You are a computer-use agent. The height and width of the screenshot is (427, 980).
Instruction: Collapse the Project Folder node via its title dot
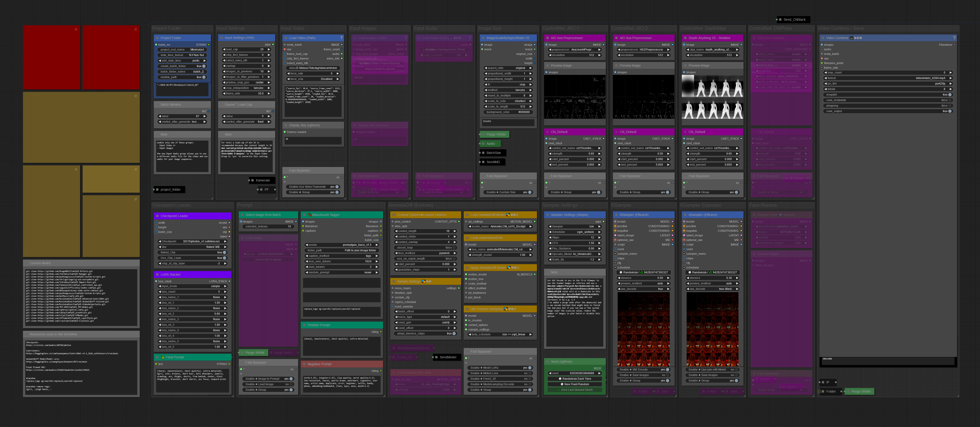(x=157, y=38)
